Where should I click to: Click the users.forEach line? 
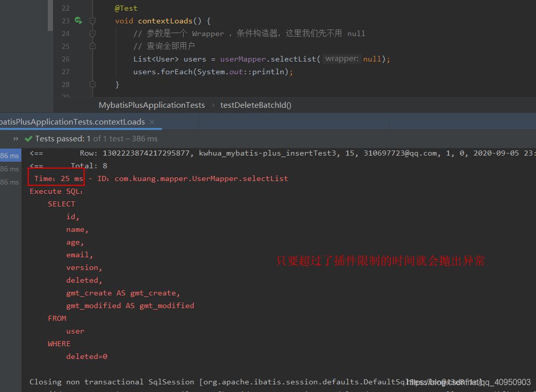coord(213,72)
